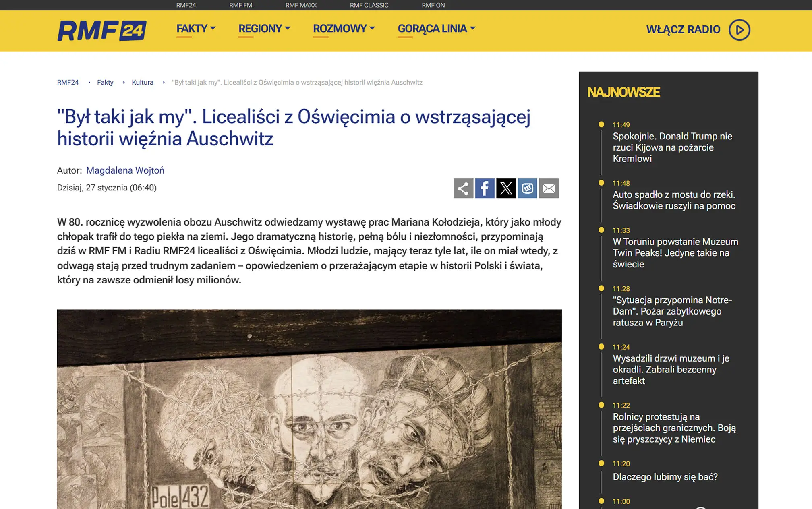Click the article's main drawing image
This screenshot has width=812, height=509.
click(309, 409)
